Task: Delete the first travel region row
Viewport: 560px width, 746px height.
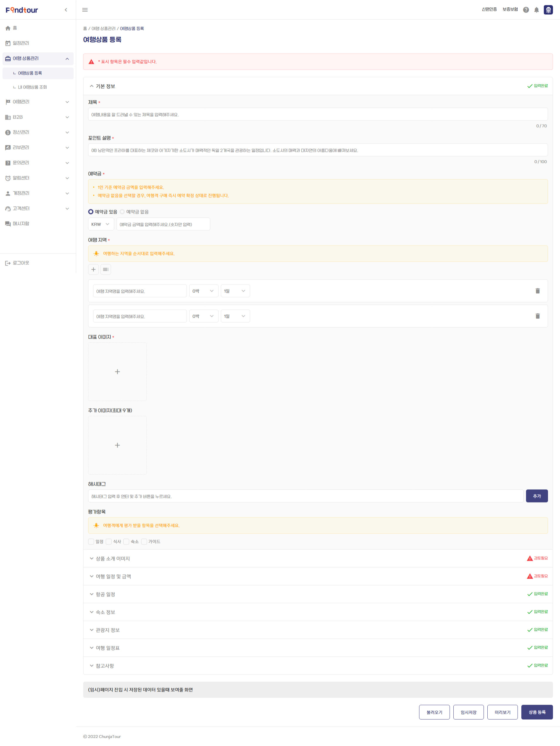Action: 537,291
